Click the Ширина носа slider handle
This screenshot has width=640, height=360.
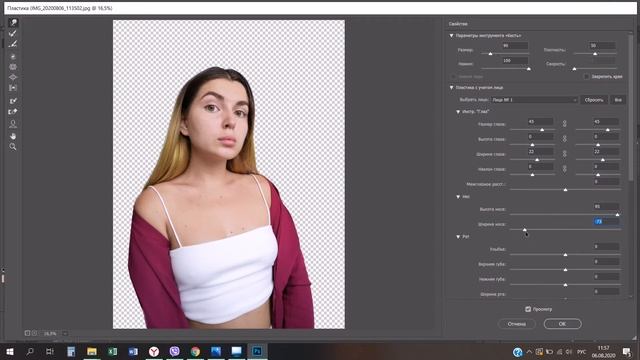[x=524, y=229]
